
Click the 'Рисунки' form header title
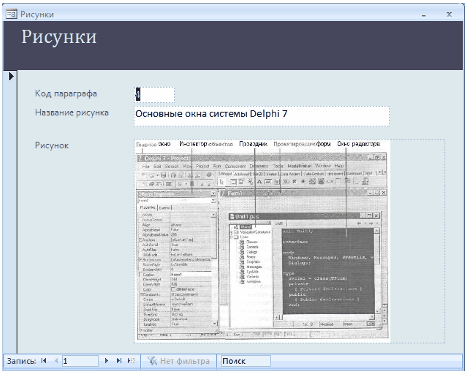click(x=59, y=37)
